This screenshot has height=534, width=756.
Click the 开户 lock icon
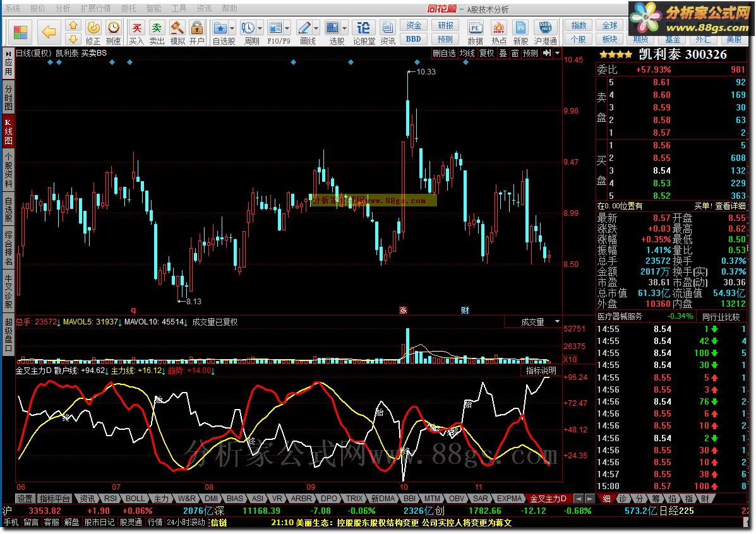[x=196, y=33]
